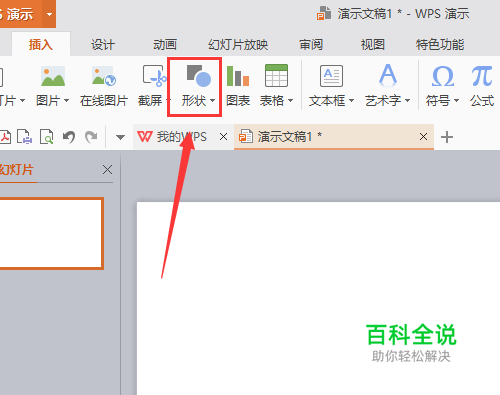Open the 幻灯片放映 tab
Image resolution: width=500 pixels, height=395 pixels.
point(238,44)
